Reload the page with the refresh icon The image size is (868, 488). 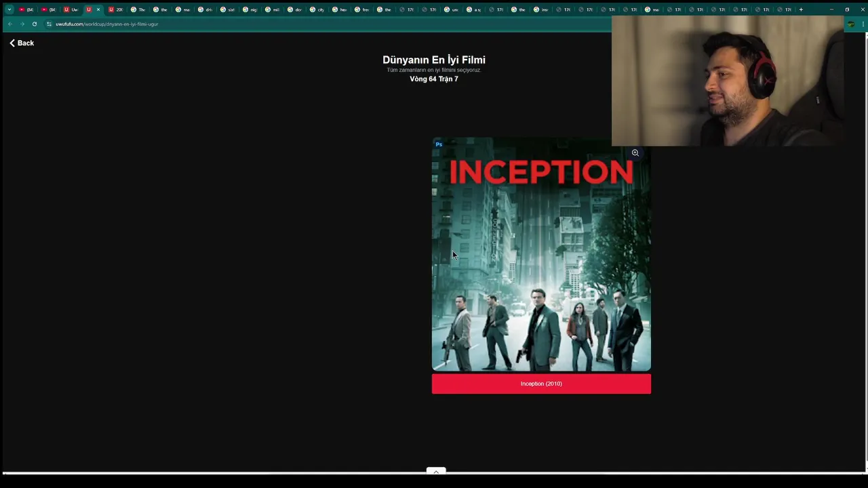(x=34, y=24)
